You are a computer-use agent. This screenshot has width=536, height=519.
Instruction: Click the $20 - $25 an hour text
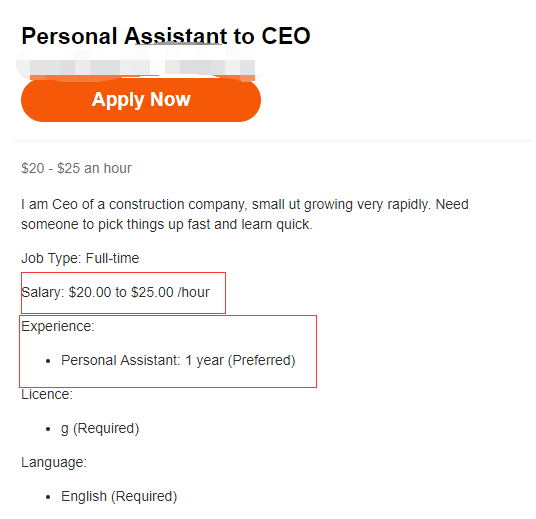(76, 168)
